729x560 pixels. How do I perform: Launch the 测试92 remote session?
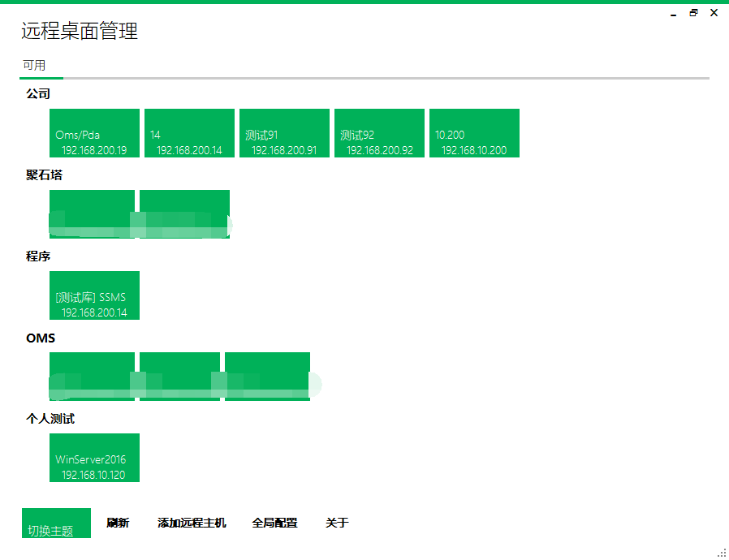378,133
